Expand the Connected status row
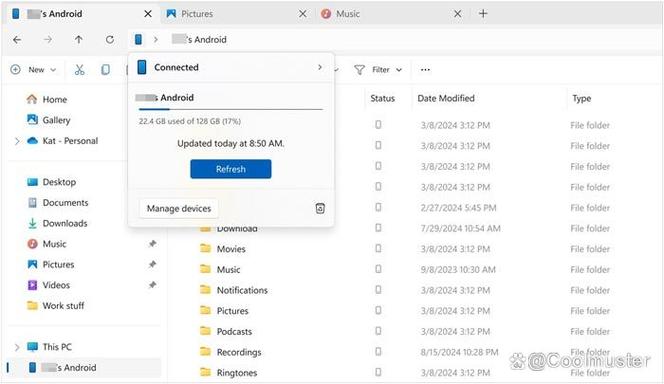Viewport: 664px width, 384px height. point(231,67)
